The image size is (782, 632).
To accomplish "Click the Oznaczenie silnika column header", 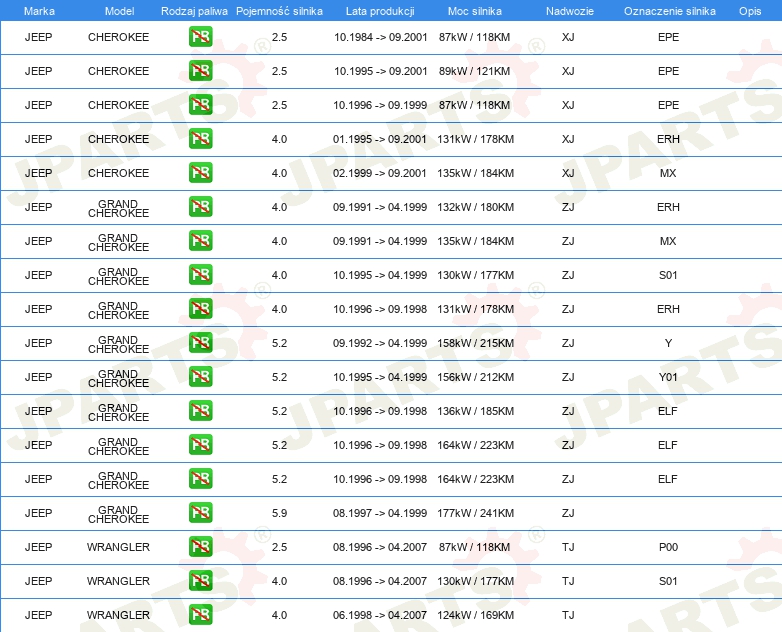I will tap(669, 11).
